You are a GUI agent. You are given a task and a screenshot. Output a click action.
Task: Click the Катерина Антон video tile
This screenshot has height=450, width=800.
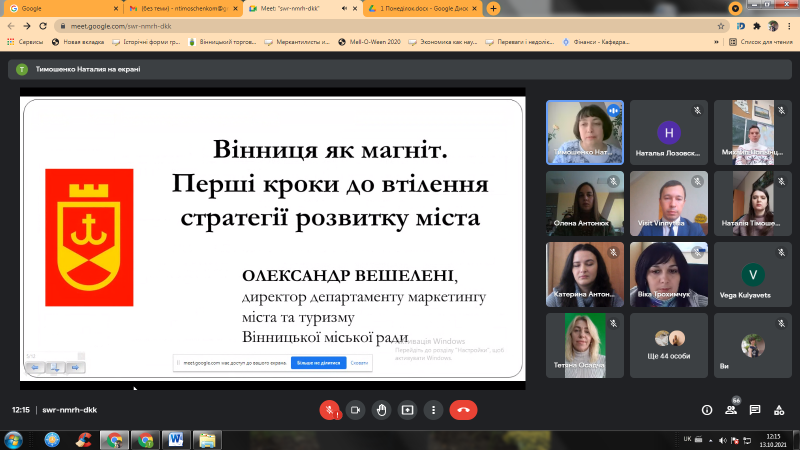[x=585, y=274]
